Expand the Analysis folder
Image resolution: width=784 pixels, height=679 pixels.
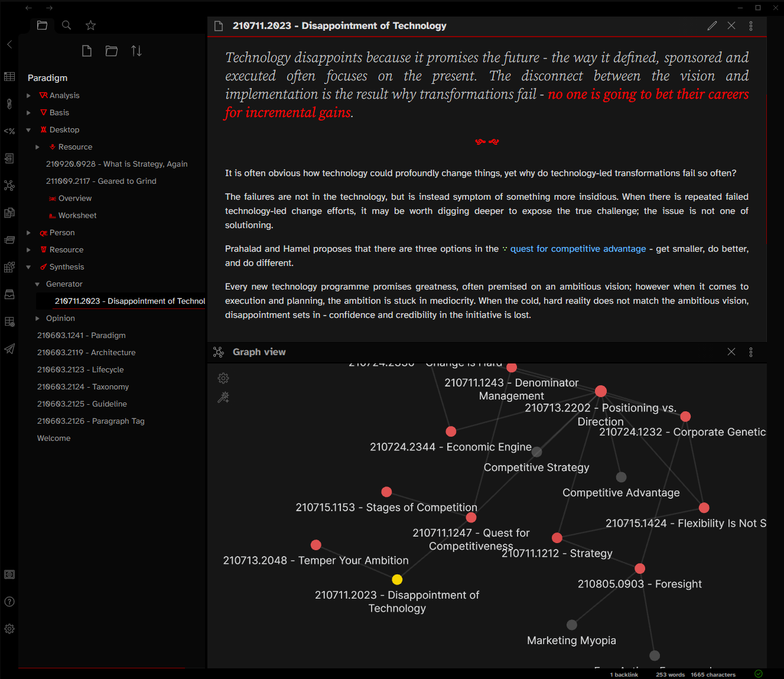28,95
